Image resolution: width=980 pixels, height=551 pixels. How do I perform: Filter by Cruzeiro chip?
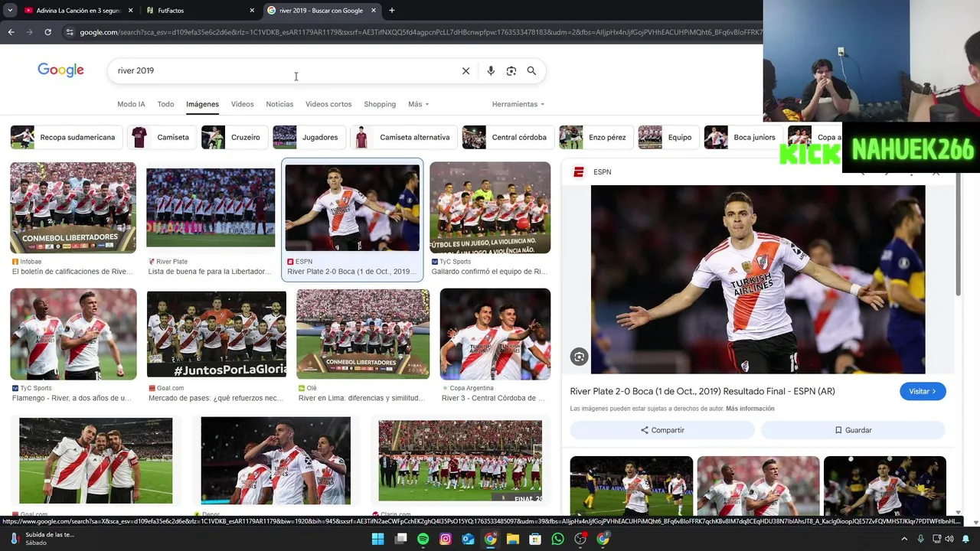click(234, 138)
